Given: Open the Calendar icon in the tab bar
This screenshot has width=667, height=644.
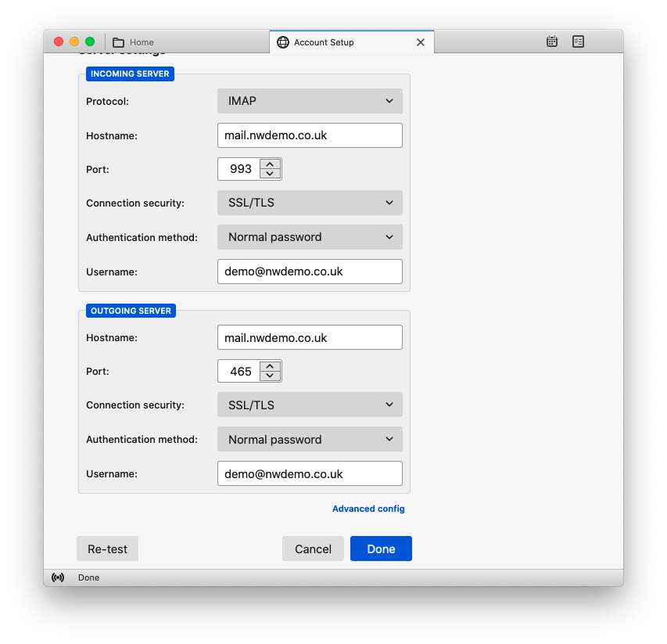Looking at the screenshot, I should [x=552, y=41].
